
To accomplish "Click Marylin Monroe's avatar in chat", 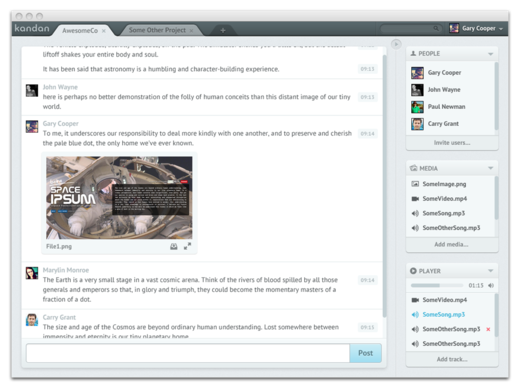I will point(32,273).
